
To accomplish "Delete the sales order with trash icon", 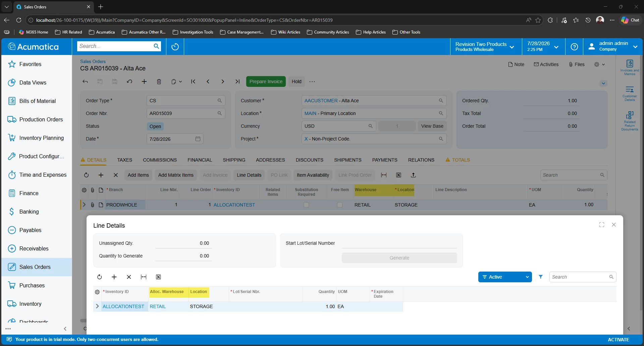I will (159, 81).
